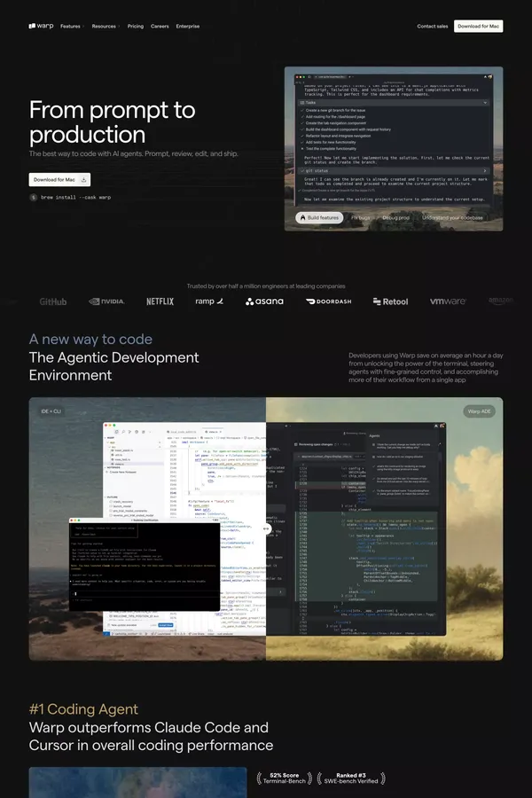The height and width of the screenshot is (798, 532).
Task: Open the Resources dropdown menu
Action: (106, 27)
